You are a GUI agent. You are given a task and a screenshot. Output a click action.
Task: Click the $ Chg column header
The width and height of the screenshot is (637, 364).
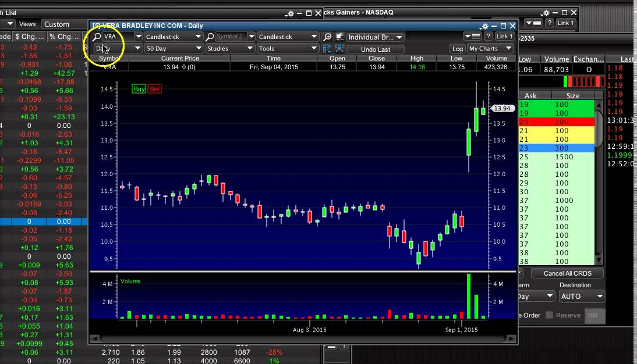[29, 37]
